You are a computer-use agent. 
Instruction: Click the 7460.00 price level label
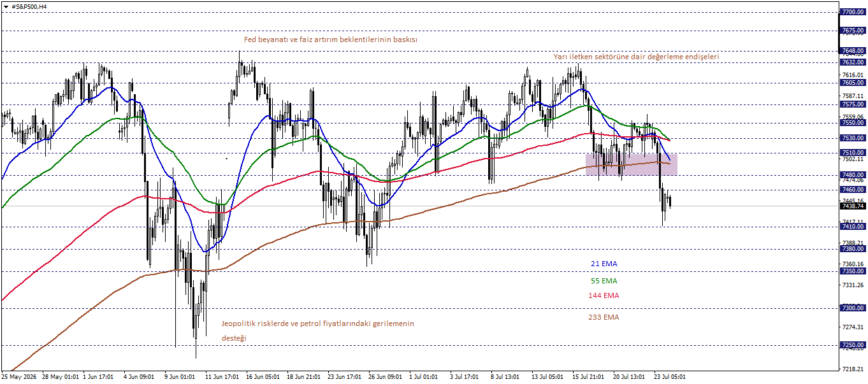(853, 190)
